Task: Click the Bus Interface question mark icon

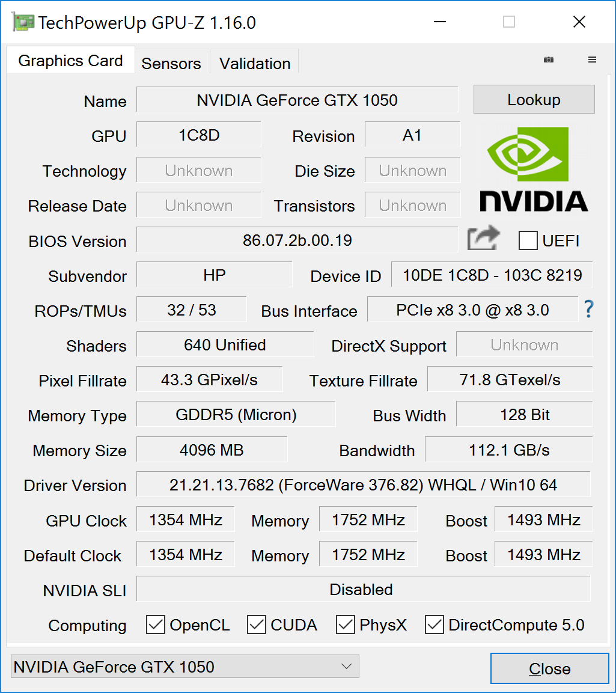Action: tap(588, 310)
